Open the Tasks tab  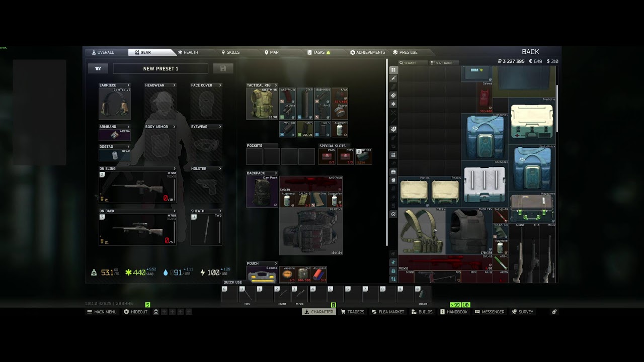(319, 52)
